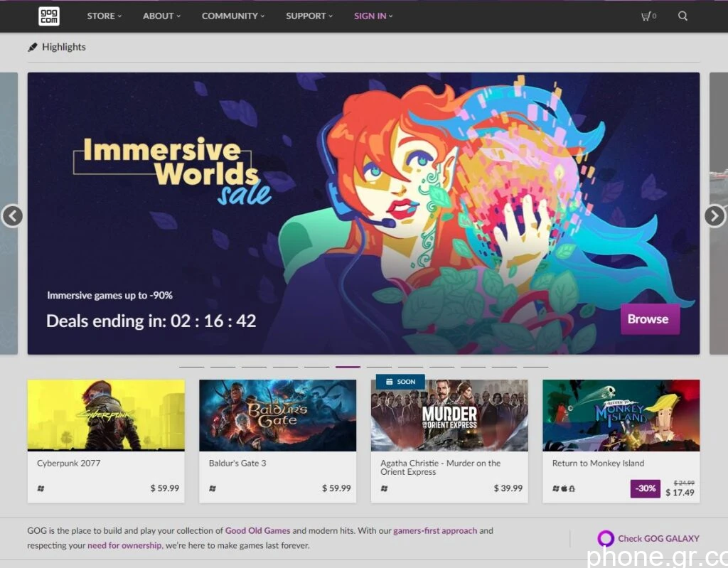Open the gamers-first approach link
Viewport: 728px width, 568px height.
click(x=435, y=530)
